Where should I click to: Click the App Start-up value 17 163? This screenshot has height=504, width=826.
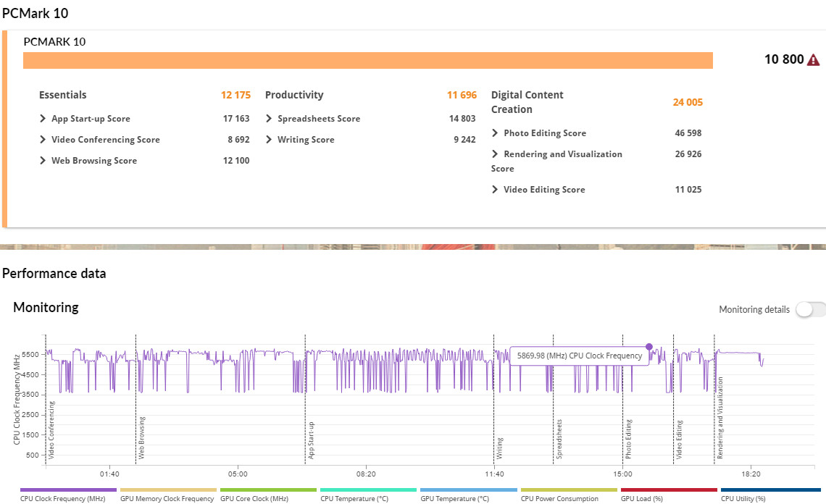tap(236, 119)
